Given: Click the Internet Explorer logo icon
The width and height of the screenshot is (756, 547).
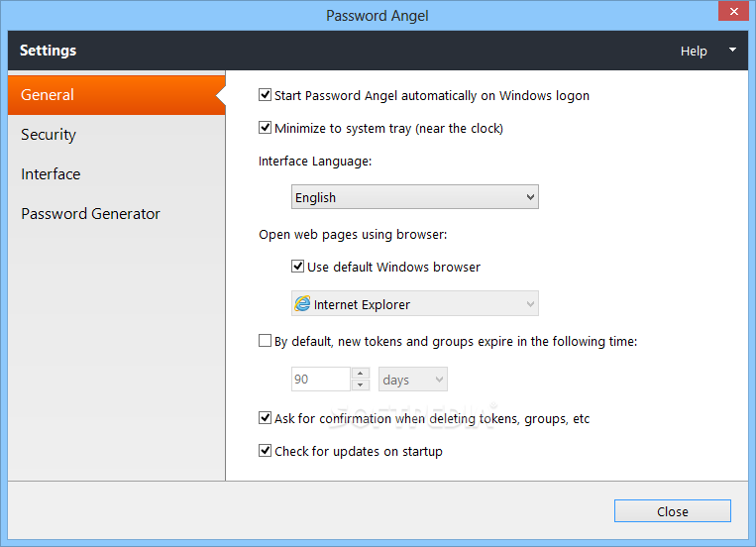Looking at the screenshot, I should point(302,304).
